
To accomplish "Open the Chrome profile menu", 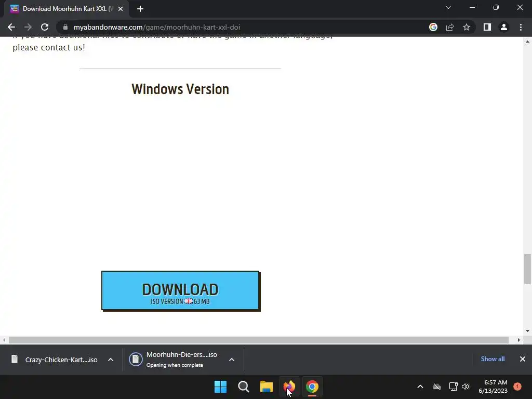I will [x=504, y=27].
